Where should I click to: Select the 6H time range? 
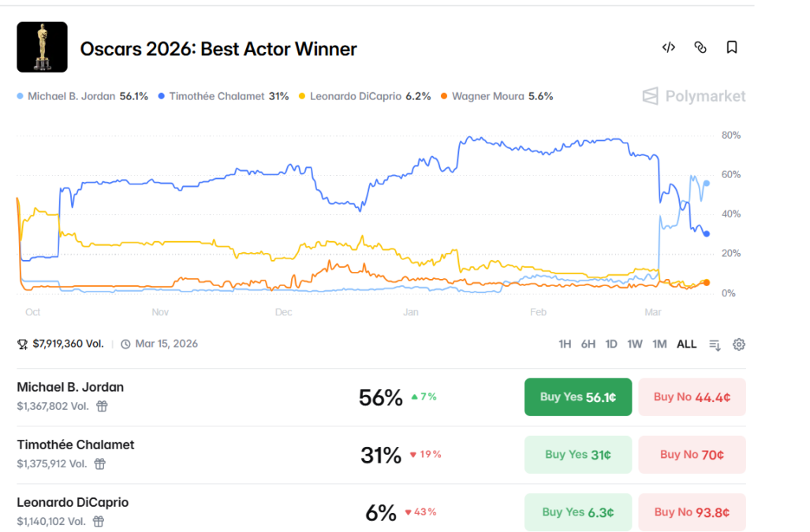pos(587,344)
